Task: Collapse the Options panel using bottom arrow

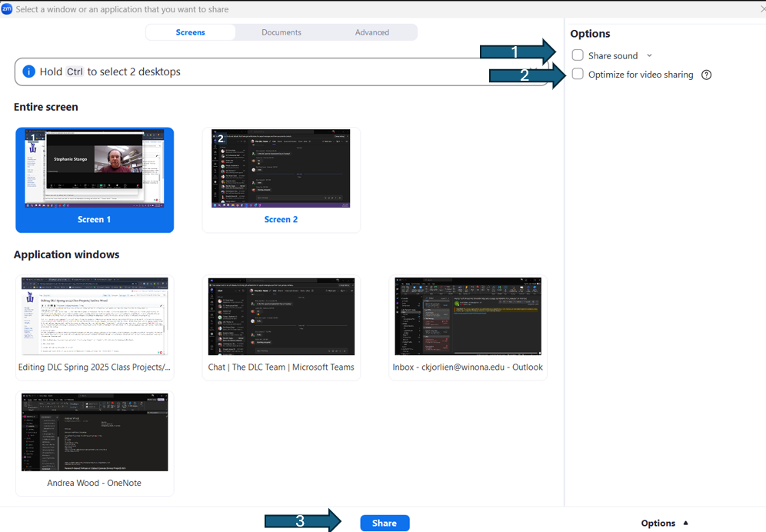Action: tap(685, 524)
